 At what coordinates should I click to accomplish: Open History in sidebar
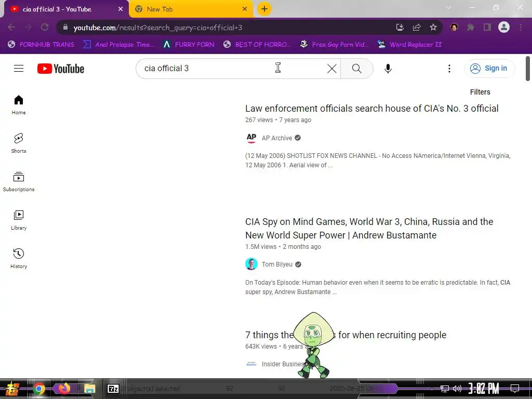[x=19, y=259]
